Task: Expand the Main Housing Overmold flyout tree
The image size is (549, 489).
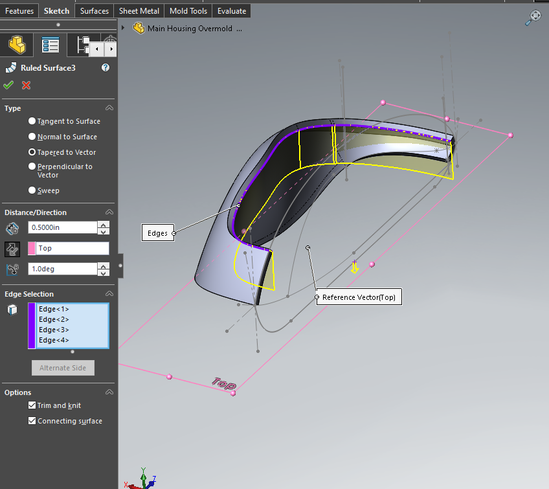Action: (x=123, y=27)
